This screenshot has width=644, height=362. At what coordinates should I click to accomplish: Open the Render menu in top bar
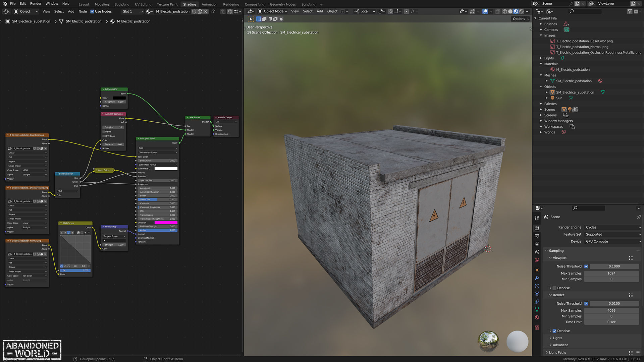click(x=36, y=4)
